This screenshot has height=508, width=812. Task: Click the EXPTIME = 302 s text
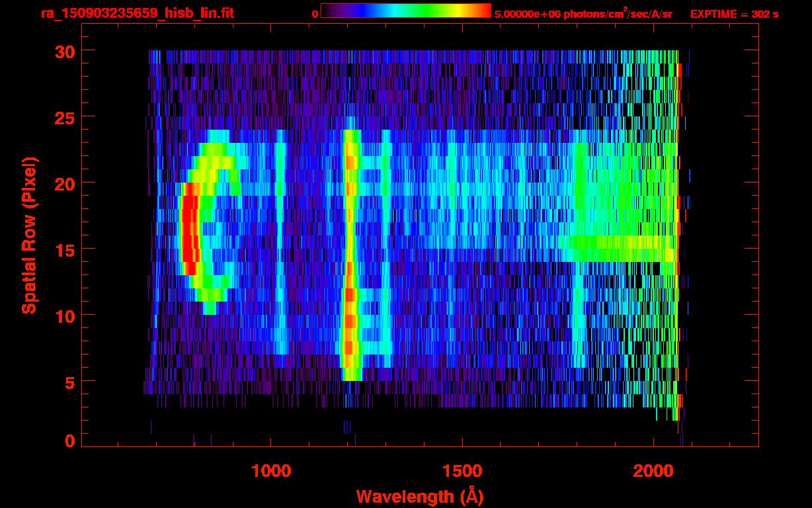734,14
